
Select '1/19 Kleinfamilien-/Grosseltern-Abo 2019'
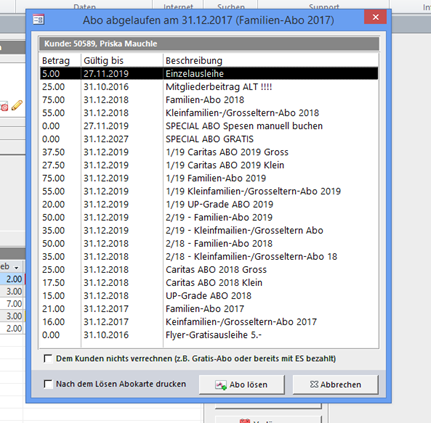[x=209, y=191]
